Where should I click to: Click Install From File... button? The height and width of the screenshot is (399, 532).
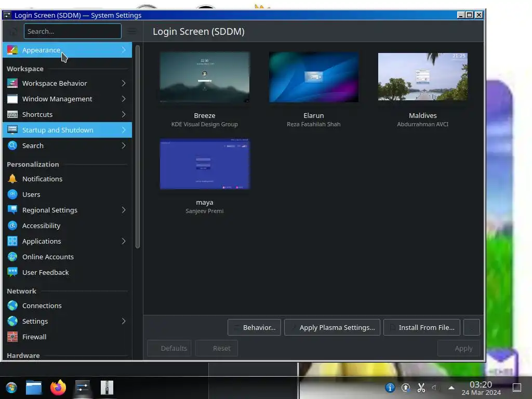pos(422,327)
